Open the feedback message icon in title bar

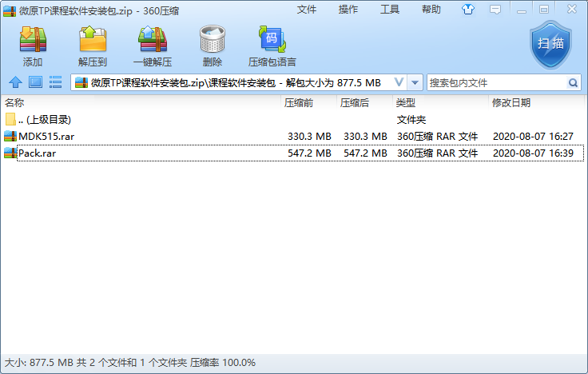[x=495, y=10]
